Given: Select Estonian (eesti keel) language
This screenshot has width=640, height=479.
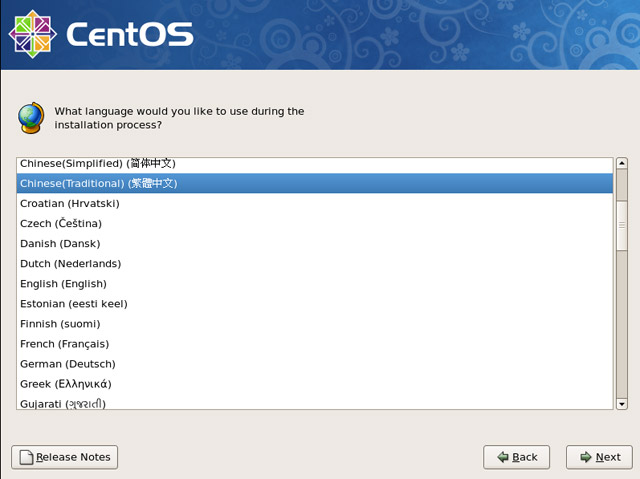Looking at the screenshot, I should (x=315, y=304).
